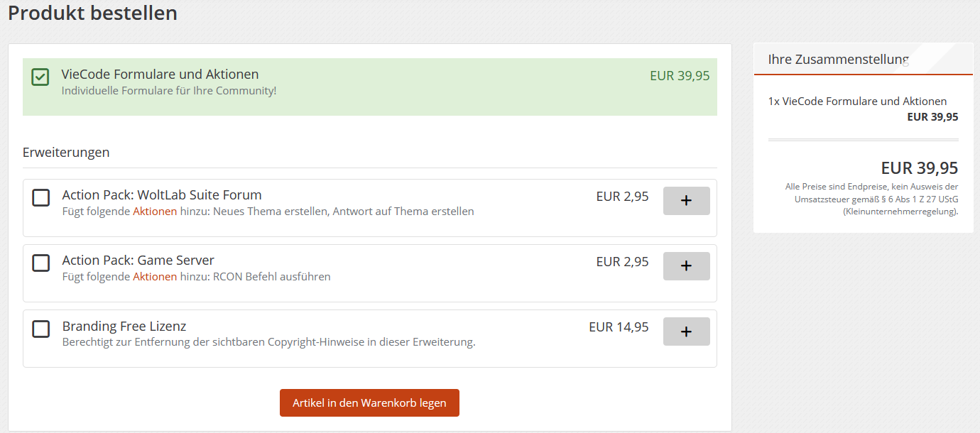The height and width of the screenshot is (433, 980).
Task: Open the Aktionen link in WoltLab Forum description
Action: 155,212
